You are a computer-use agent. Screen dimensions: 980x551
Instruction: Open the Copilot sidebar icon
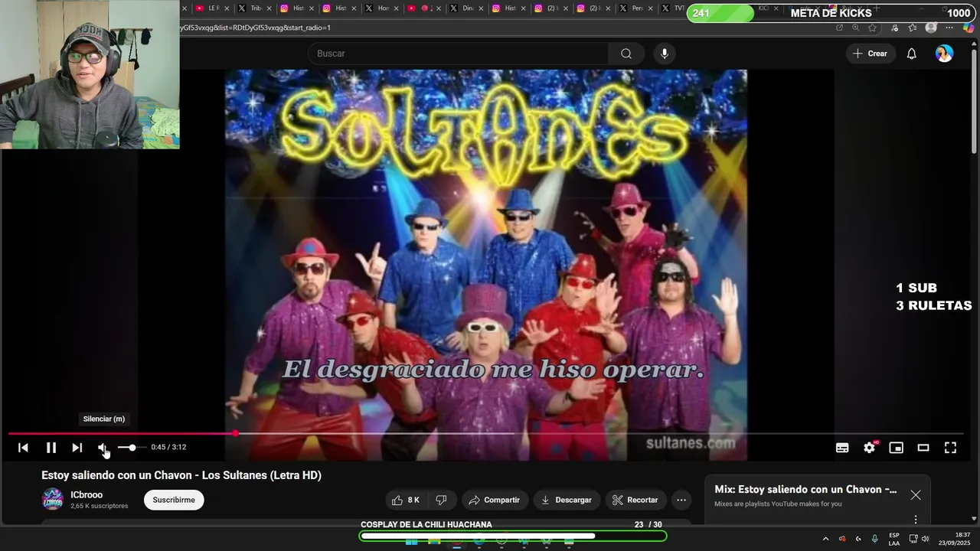coord(969,28)
